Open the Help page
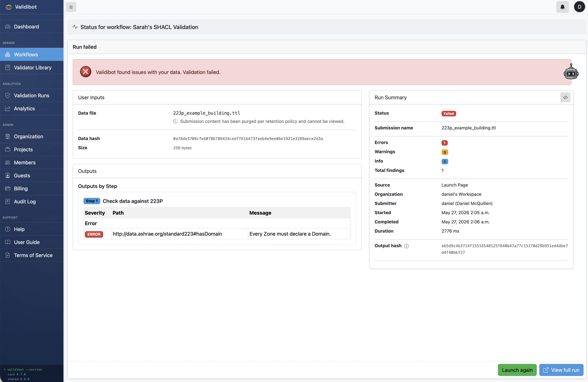 pos(32,229)
